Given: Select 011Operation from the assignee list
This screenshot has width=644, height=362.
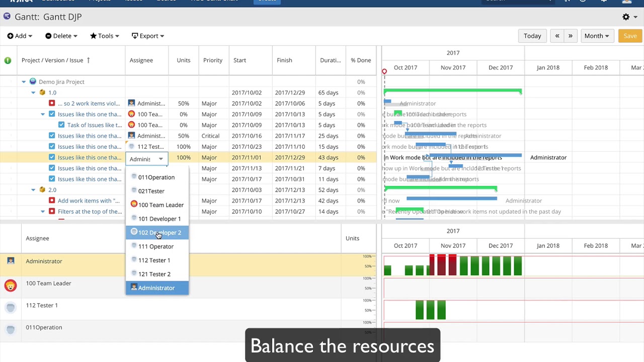Looking at the screenshot, I should click(x=157, y=177).
